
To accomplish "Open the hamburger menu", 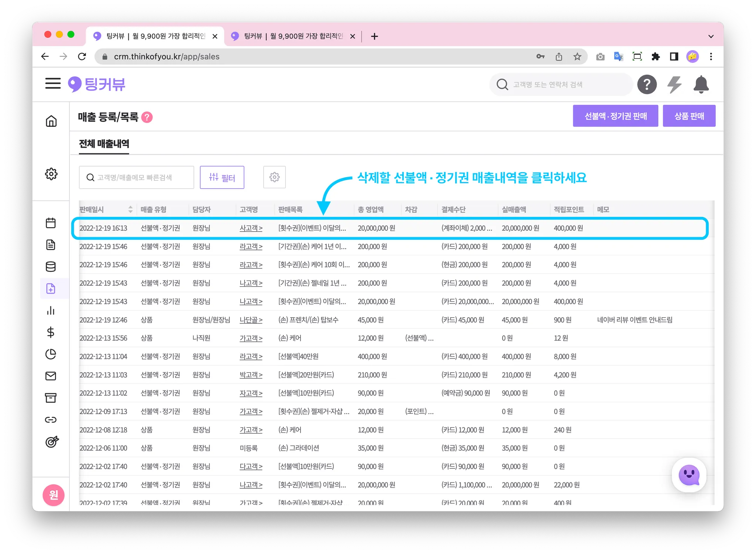I will point(53,84).
